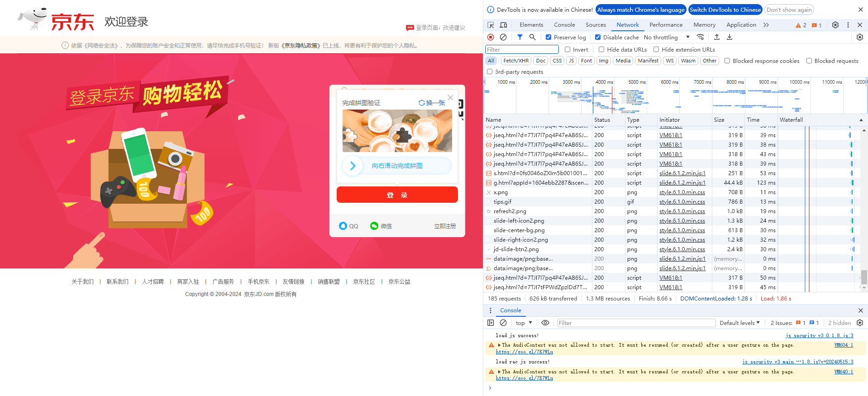Open Network panel settings gear
This screenshot has width=868, height=396.
click(x=860, y=37)
